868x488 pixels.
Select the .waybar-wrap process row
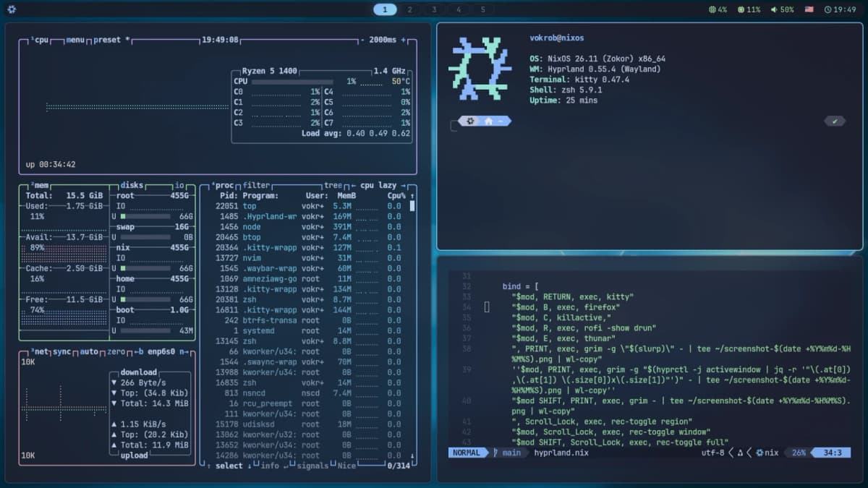click(307, 268)
